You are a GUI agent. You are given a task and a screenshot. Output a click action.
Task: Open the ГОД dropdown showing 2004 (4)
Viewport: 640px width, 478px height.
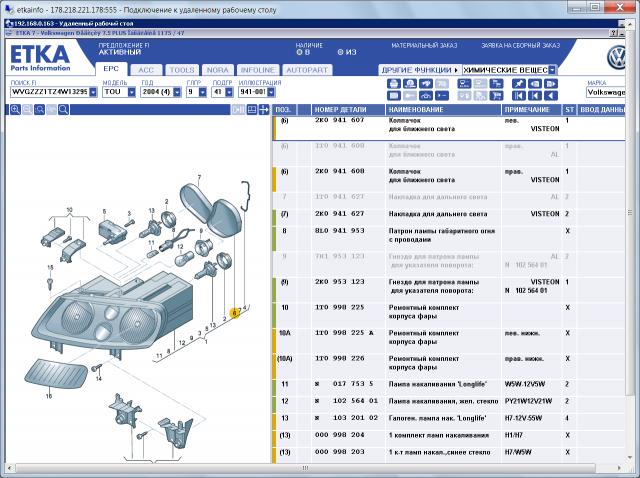coord(177,92)
